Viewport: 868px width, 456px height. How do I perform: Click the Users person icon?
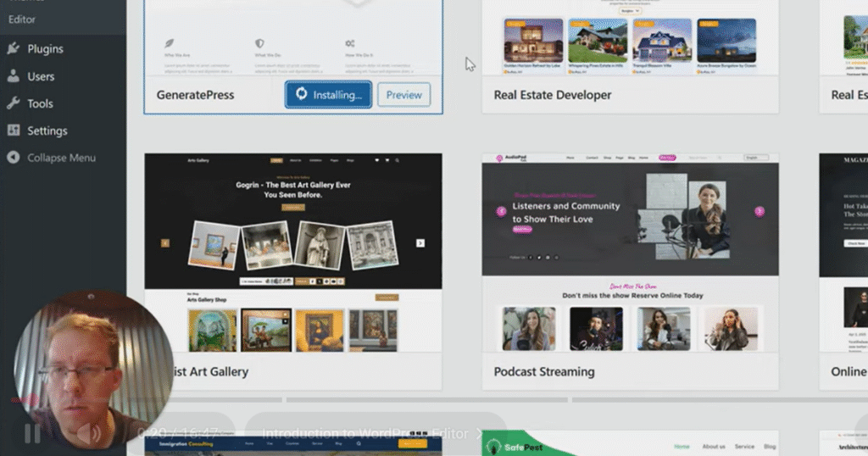pyautogui.click(x=13, y=76)
